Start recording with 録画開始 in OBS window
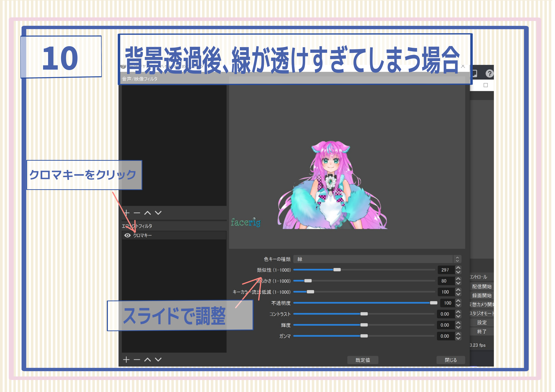The width and height of the screenshot is (555, 392). [482, 296]
